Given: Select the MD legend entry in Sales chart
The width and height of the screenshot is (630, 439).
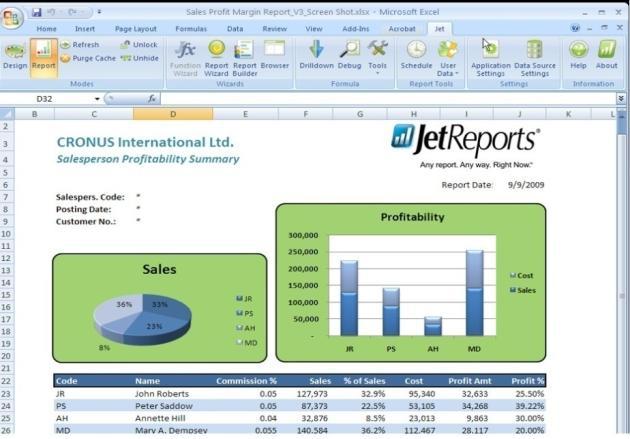Looking at the screenshot, I should tap(247, 343).
